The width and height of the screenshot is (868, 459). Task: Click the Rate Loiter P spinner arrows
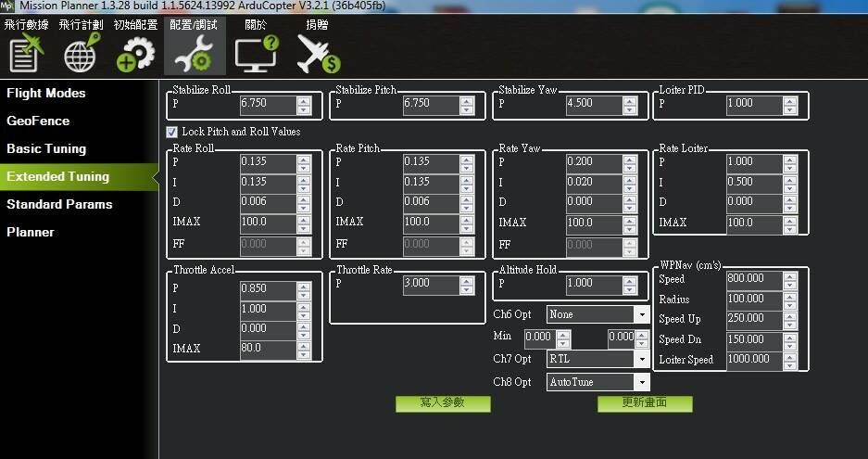pos(790,163)
